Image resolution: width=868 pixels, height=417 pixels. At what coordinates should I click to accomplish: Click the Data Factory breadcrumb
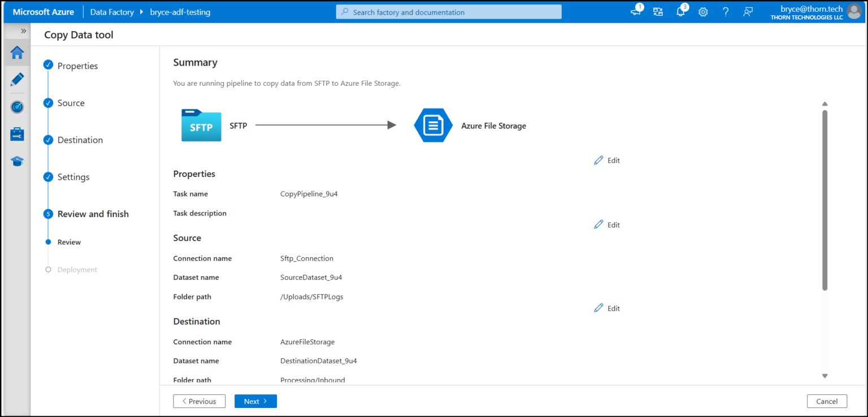point(112,11)
